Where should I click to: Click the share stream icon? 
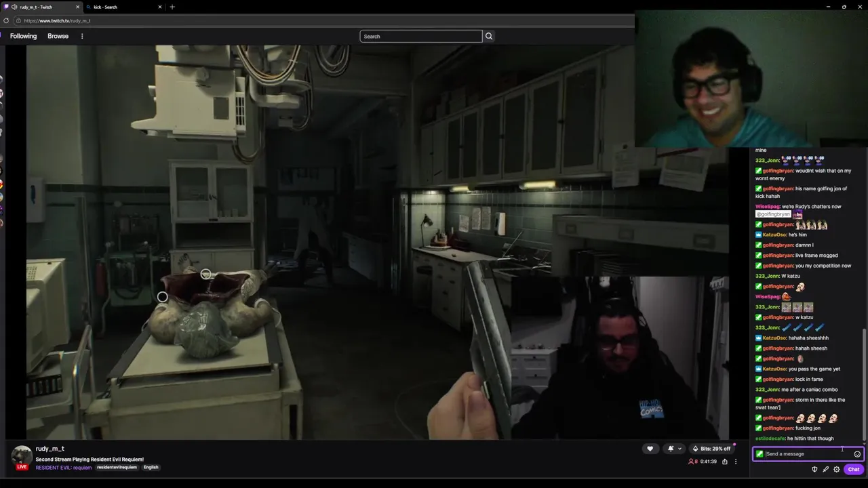tap(724, 462)
